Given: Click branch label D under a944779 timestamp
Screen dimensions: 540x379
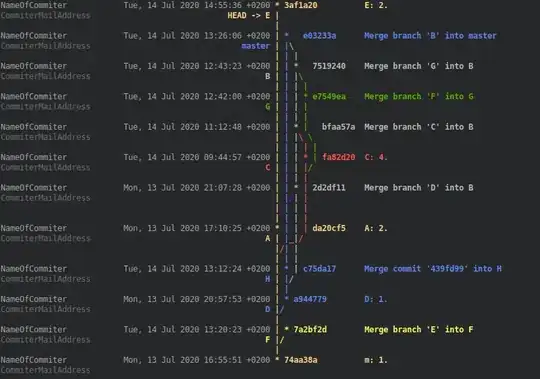Looking at the screenshot, I should [268, 309].
